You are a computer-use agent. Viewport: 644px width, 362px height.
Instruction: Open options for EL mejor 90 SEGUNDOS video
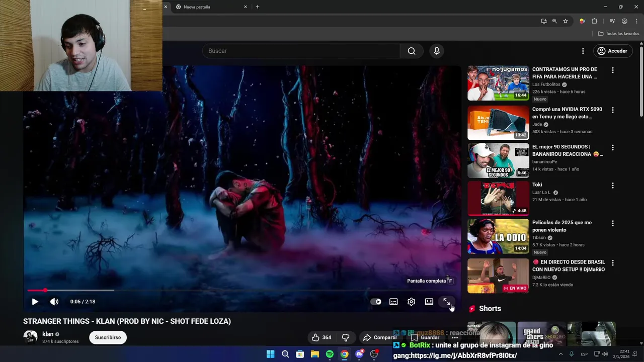tap(612, 148)
